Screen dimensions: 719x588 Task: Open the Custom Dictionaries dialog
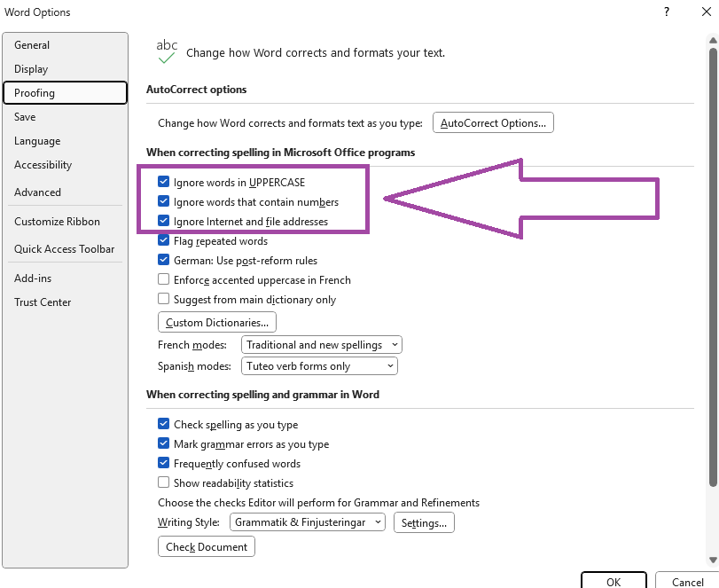click(217, 323)
